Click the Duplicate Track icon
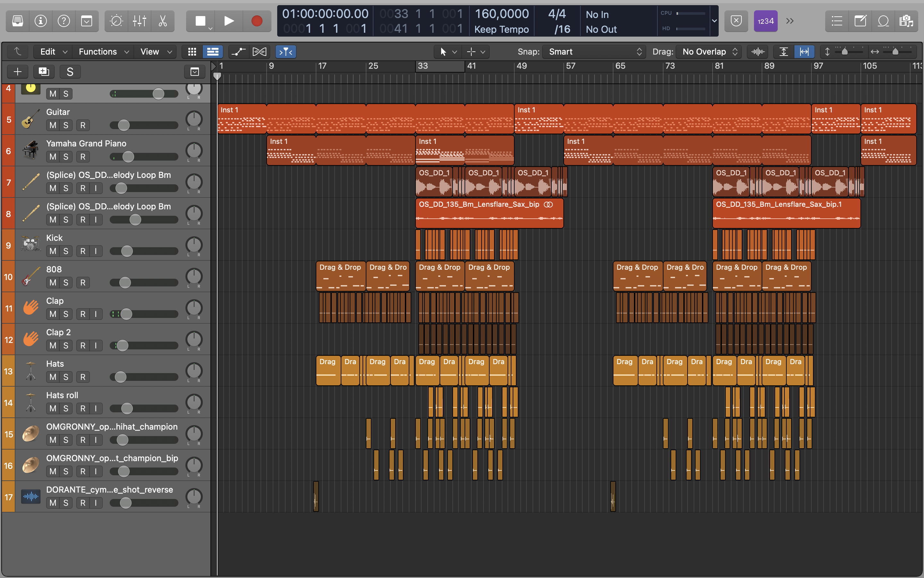The width and height of the screenshot is (924, 578). click(44, 72)
